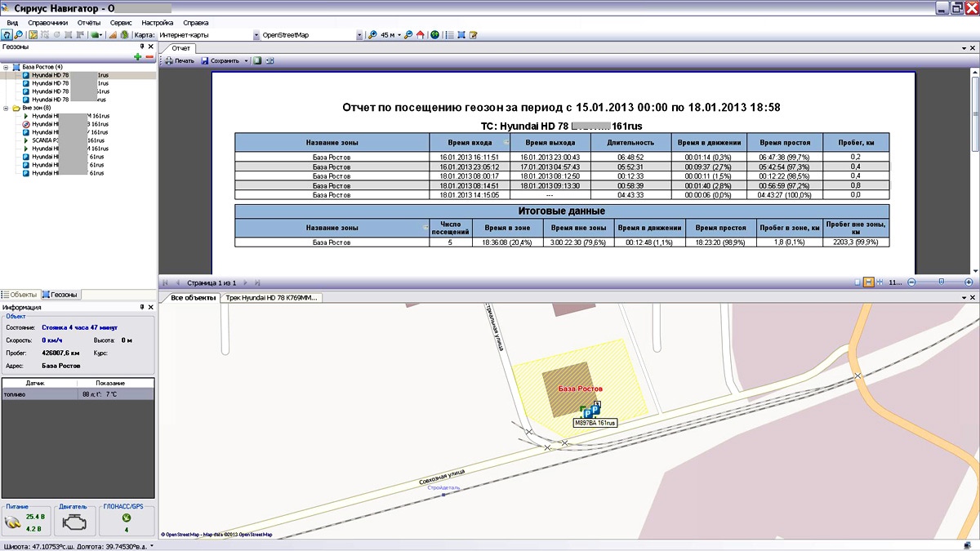Screen dimensions: 980x551
Task: Click the zoom-out minus icon of report zoom
Action: [x=912, y=282]
